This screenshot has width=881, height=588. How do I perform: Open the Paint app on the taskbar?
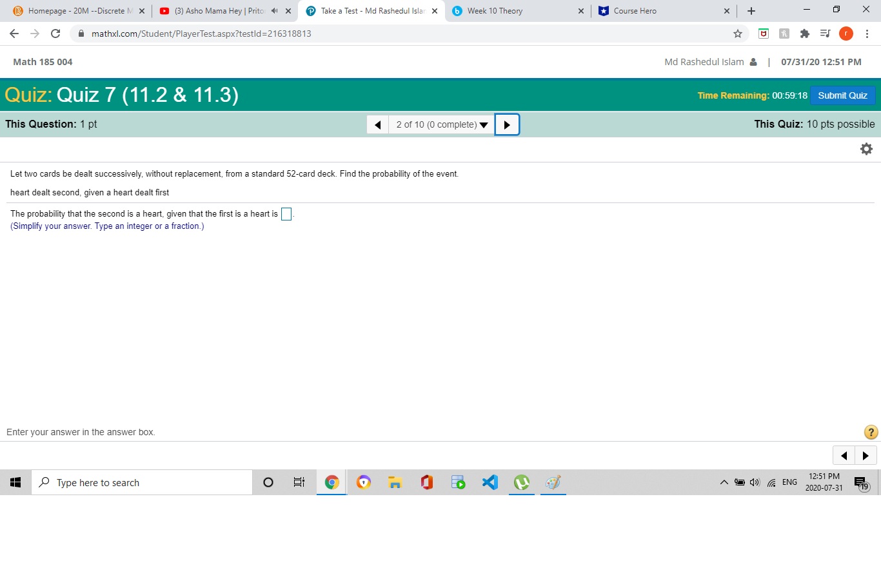click(553, 482)
